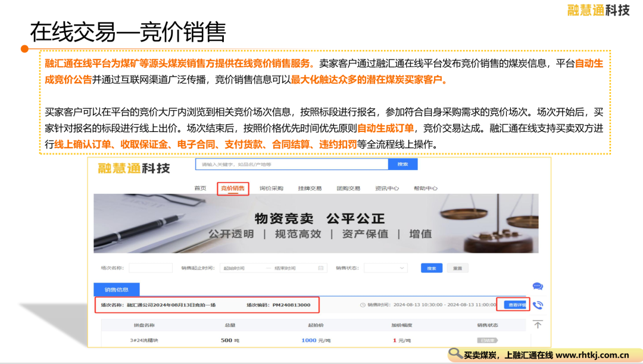Click the 3#24洗精块 product cell

144,340
